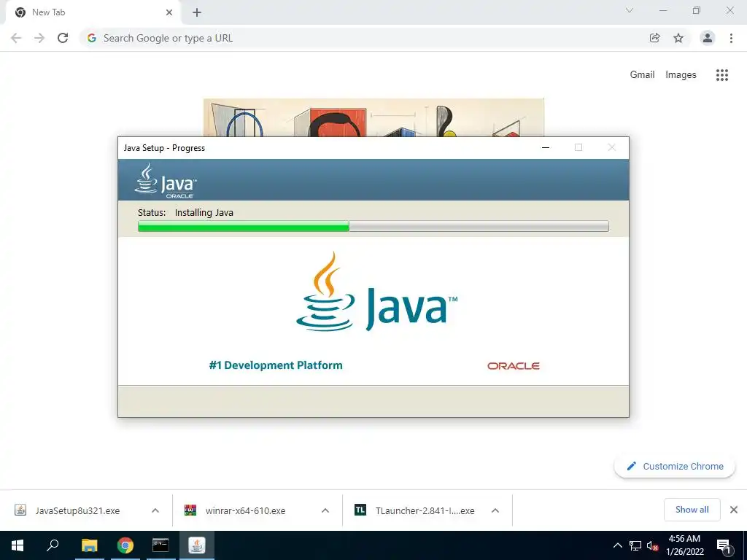This screenshot has width=747, height=560.
Task: Open Gmail link
Action: click(x=642, y=75)
